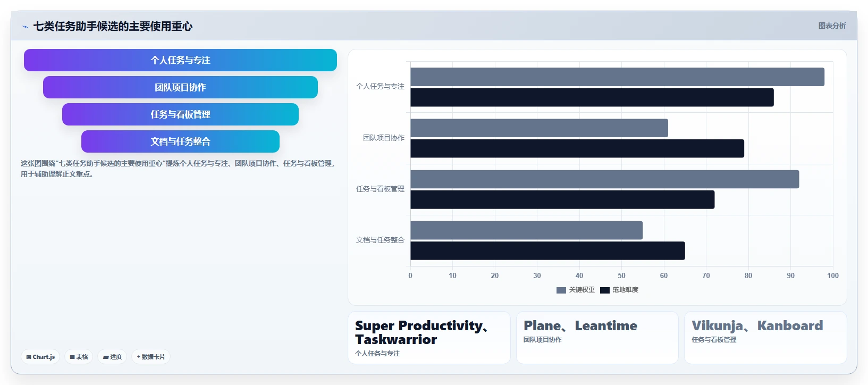868x385 pixels.
Task: Click the Chart.js tag chip
Action: click(x=40, y=357)
